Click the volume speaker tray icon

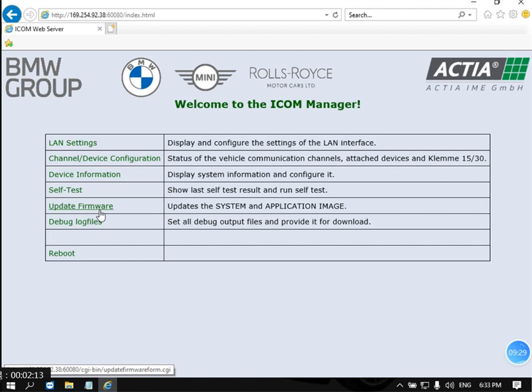(449, 385)
